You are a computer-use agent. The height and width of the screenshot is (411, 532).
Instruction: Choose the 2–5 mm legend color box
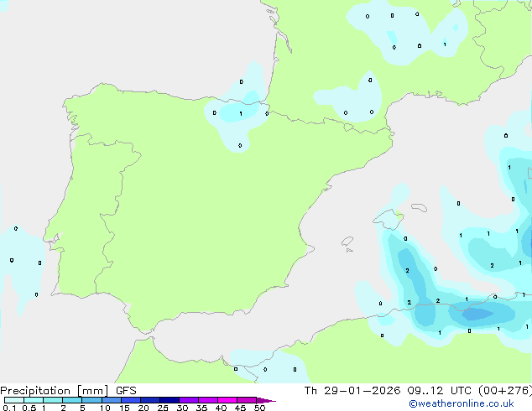72,400
